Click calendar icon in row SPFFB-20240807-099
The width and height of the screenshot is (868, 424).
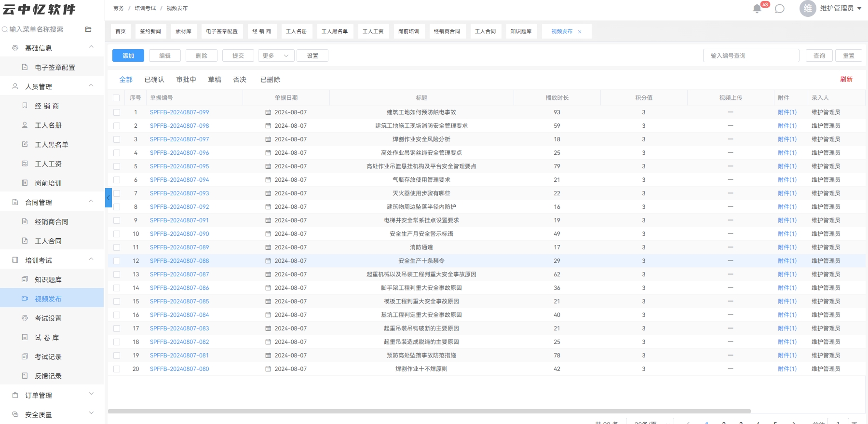pos(268,112)
